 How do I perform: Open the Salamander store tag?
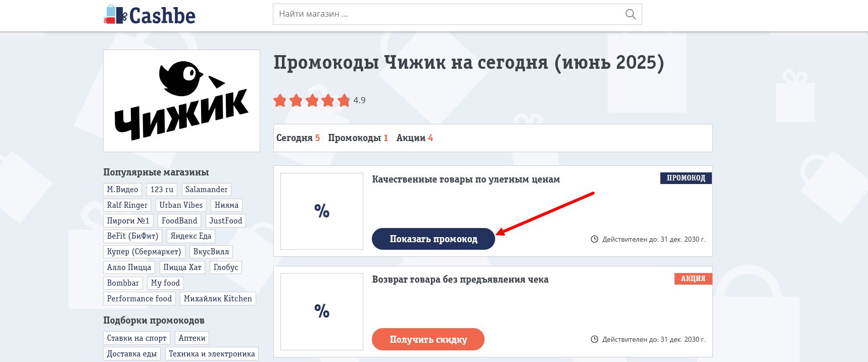coord(207,190)
